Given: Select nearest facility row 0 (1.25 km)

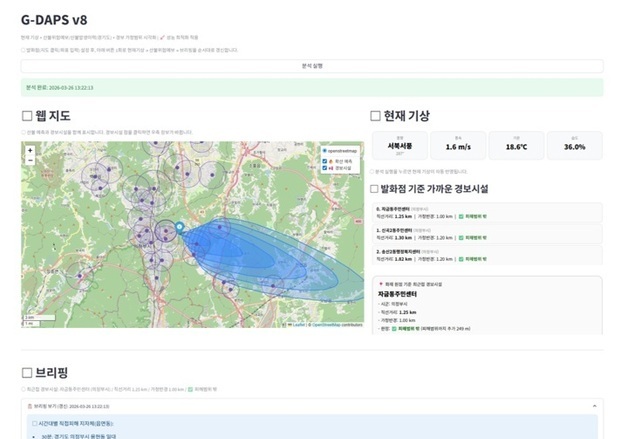Looking at the screenshot, I should [487, 213].
